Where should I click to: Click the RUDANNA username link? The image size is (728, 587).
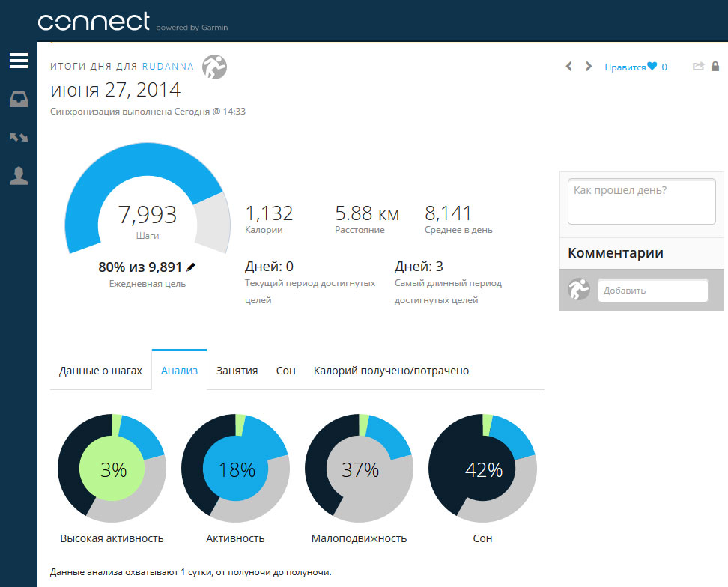168,67
